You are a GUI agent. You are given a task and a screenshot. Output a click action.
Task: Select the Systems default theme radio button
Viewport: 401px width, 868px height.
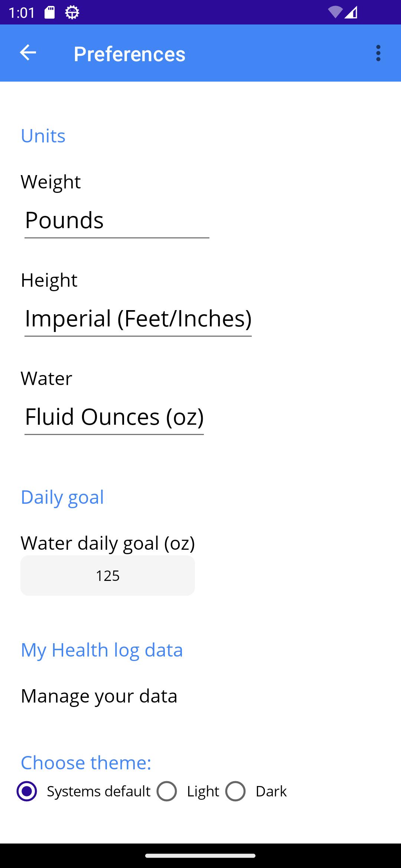[27, 791]
